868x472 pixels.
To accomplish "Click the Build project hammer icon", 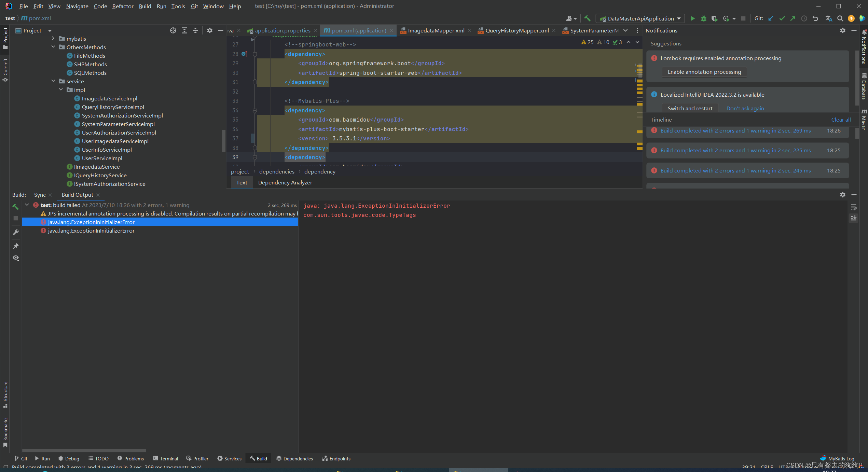I will click(587, 18).
